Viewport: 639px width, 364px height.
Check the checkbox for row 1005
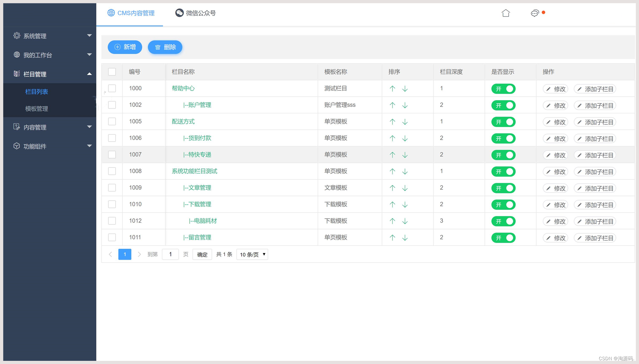pos(112,121)
